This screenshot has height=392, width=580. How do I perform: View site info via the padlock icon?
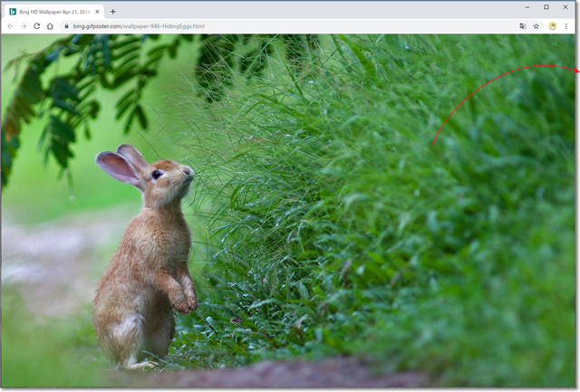click(x=66, y=26)
